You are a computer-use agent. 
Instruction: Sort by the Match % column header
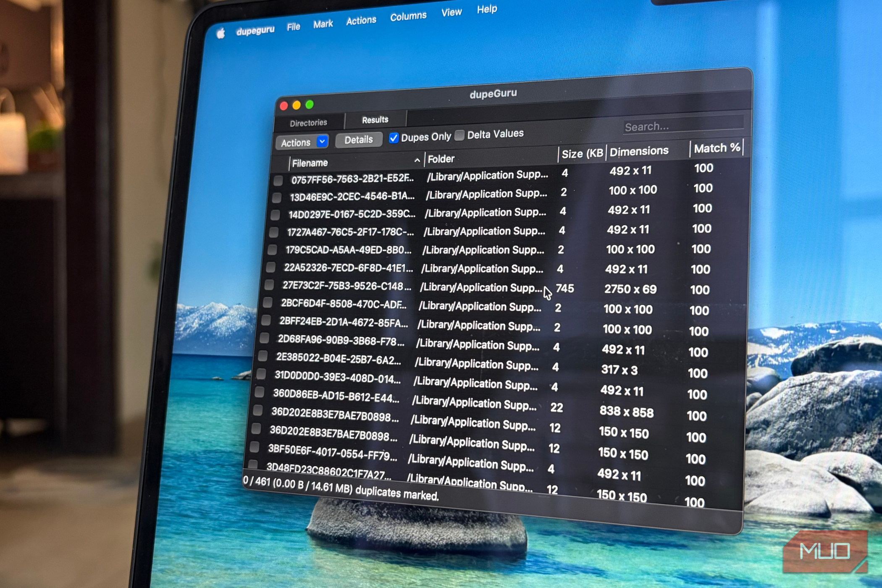716,148
